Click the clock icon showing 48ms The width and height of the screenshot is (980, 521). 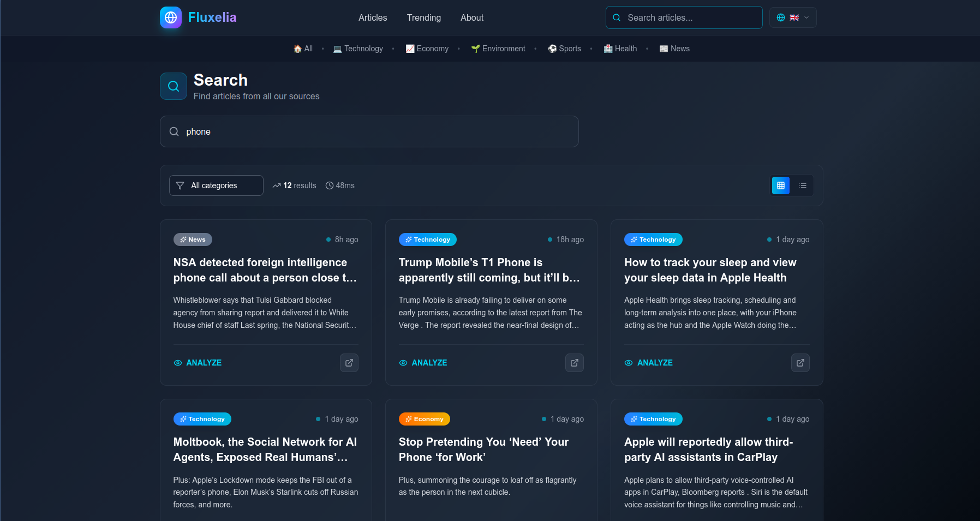[329, 185]
